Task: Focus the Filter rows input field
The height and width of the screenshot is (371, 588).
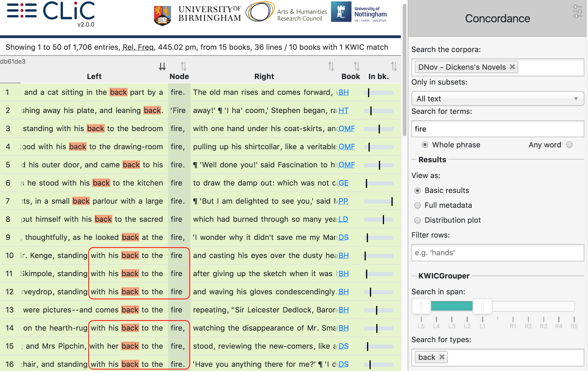Action: [498, 253]
